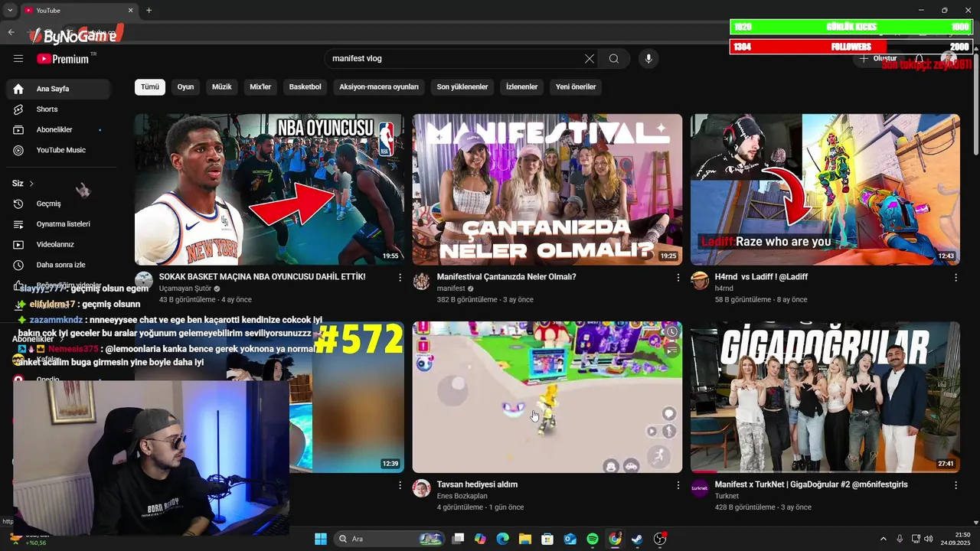Expand the Siz section chevron

pos(31,184)
